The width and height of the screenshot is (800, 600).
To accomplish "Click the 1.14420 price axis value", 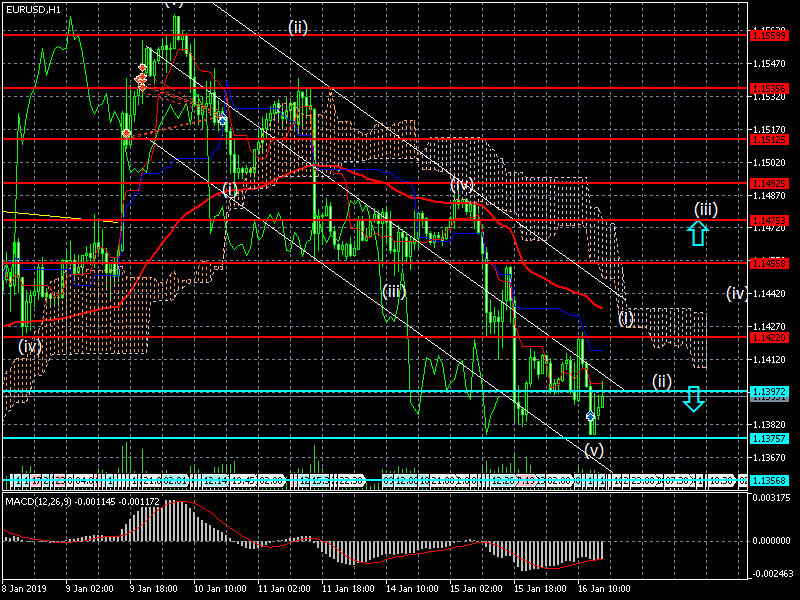I will [769, 293].
